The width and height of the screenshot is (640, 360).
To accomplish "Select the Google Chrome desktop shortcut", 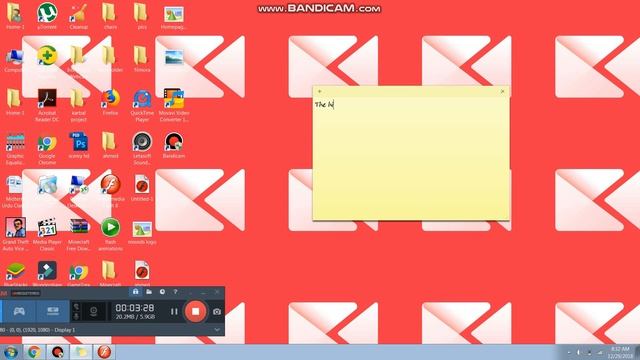I will point(47,149).
